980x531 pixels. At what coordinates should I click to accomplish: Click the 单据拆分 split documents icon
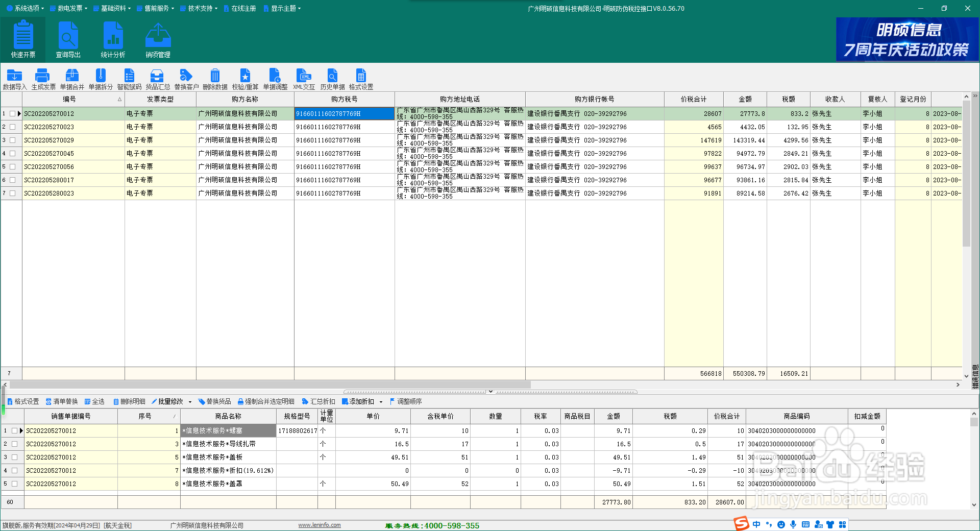click(101, 80)
